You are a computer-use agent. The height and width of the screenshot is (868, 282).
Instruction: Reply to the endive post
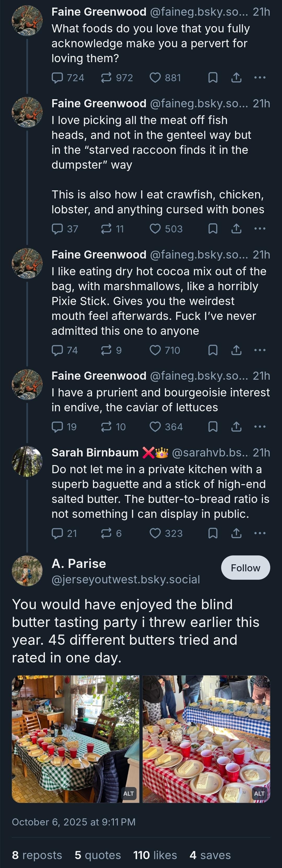point(58,427)
